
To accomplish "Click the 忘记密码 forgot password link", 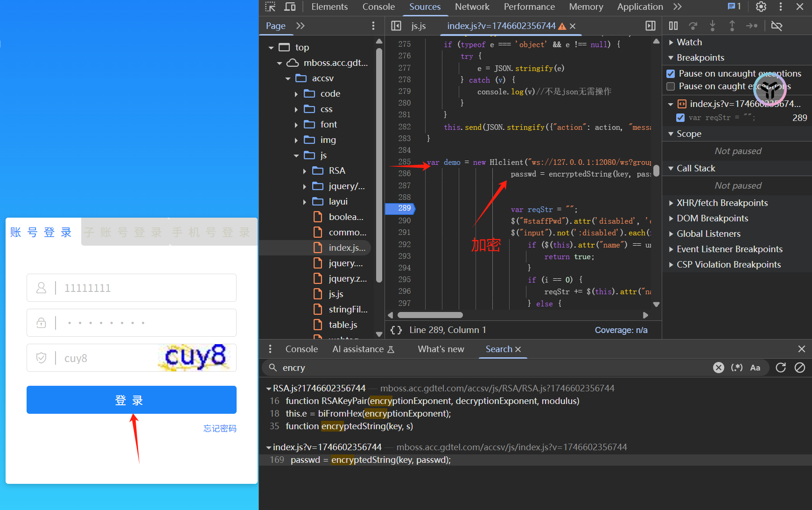I will click(x=220, y=428).
